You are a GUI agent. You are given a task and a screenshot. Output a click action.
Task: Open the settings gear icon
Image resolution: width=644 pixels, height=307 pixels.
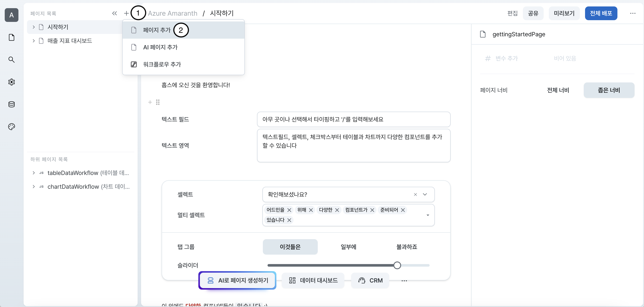point(12,82)
